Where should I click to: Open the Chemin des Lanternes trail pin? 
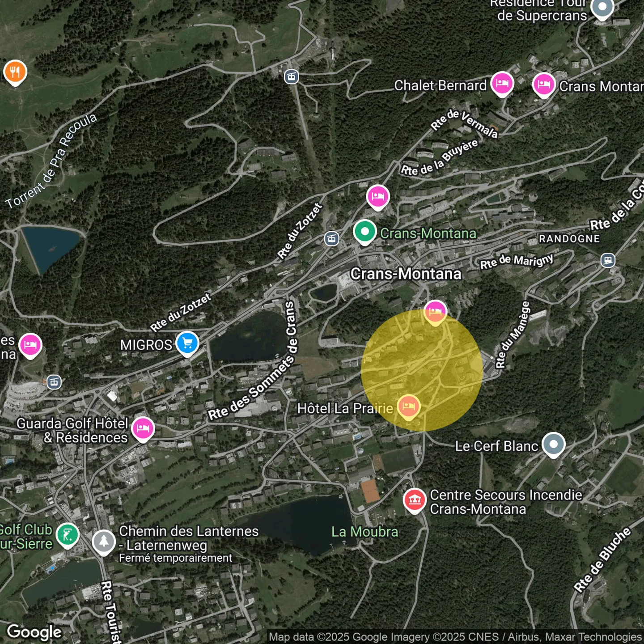coord(104,542)
